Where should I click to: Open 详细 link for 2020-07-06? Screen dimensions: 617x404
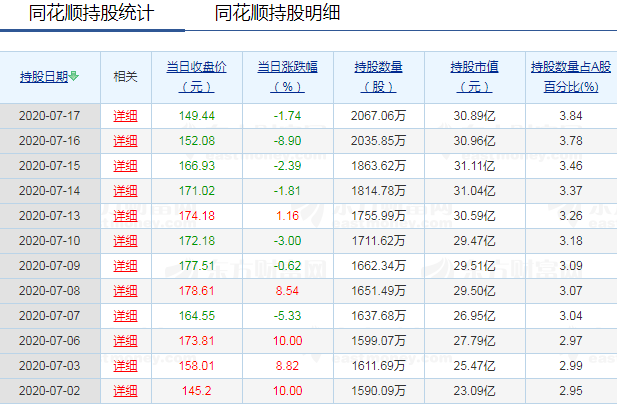[125, 341]
